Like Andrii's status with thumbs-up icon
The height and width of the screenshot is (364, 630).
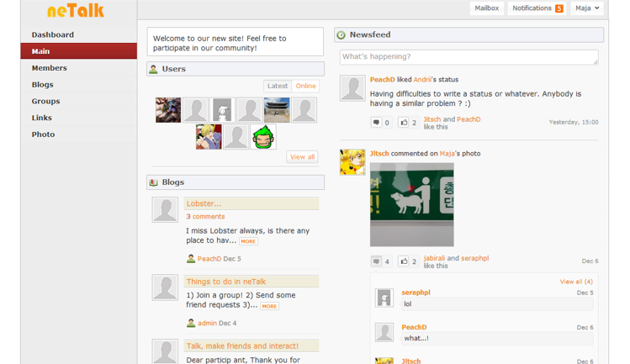[404, 123]
